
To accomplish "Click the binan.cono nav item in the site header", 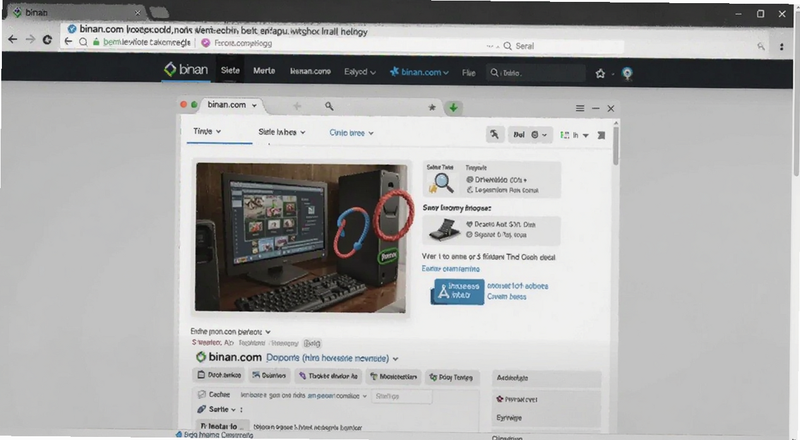I will click(310, 71).
